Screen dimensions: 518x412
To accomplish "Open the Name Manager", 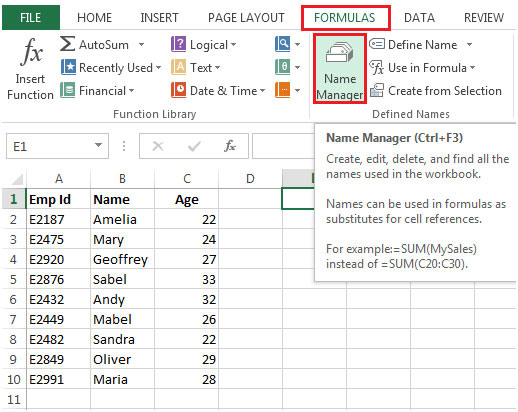I will click(340, 68).
